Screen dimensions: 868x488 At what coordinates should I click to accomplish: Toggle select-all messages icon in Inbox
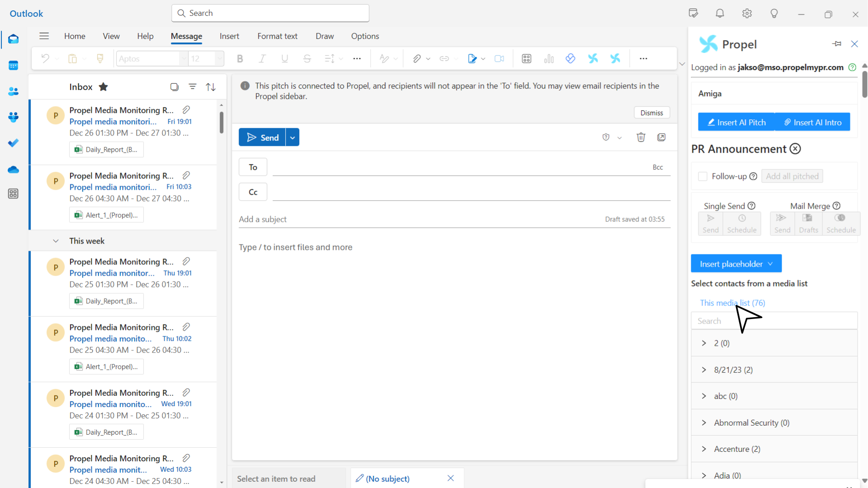tap(174, 87)
